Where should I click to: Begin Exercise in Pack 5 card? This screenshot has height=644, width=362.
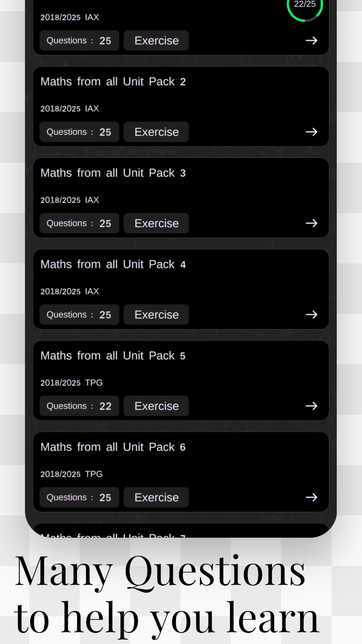pyautogui.click(x=156, y=406)
